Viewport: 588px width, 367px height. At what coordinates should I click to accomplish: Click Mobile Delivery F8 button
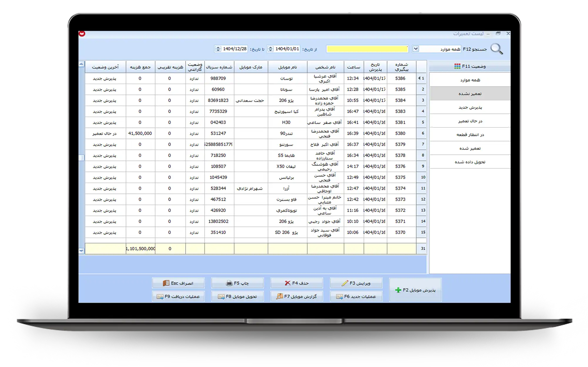tap(237, 296)
